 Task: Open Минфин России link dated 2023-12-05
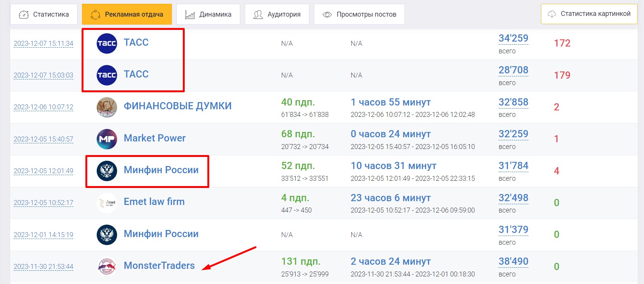(x=161, y=170)
